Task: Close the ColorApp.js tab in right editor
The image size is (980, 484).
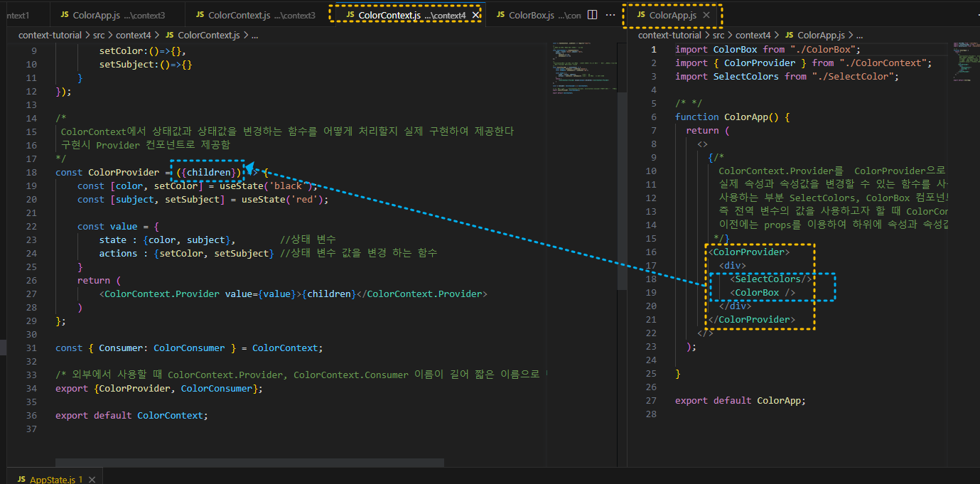Action: (x=706, y=15)
